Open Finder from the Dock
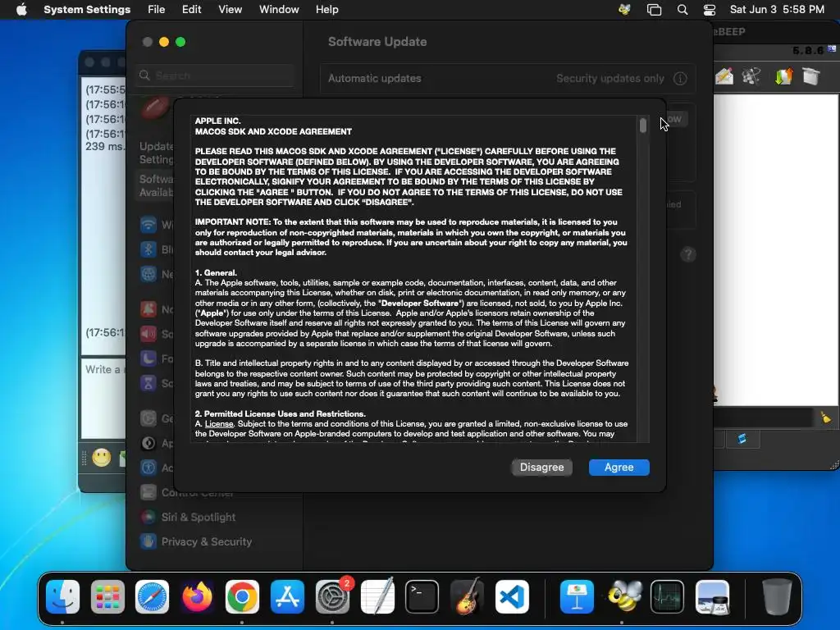The image size is (840, 630). [x=62, y=596]
